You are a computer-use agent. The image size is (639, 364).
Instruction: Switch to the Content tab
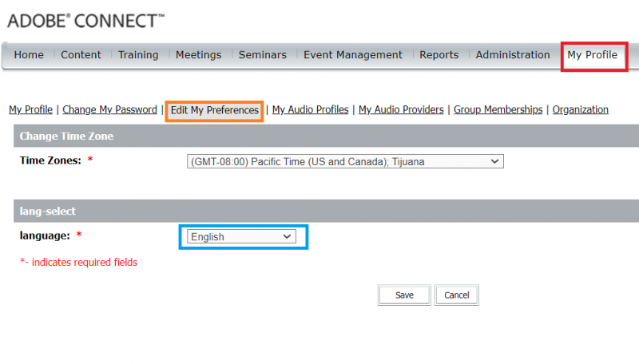81,55
